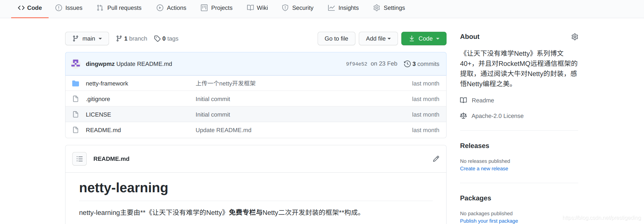Screen dimensions: 644x224
Task: Open the green Code download dropdown
Action: click(424, 39)
